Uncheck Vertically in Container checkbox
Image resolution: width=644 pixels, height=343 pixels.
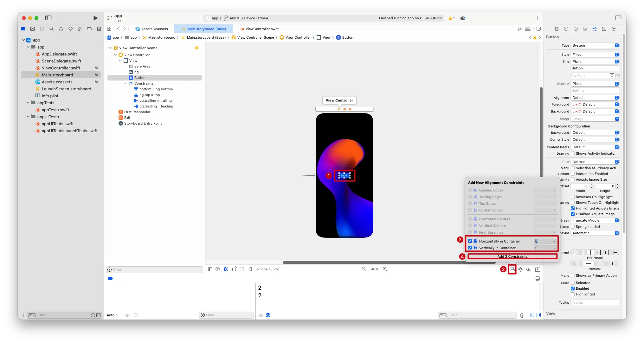pyautogui.click(x=470, y=248)
